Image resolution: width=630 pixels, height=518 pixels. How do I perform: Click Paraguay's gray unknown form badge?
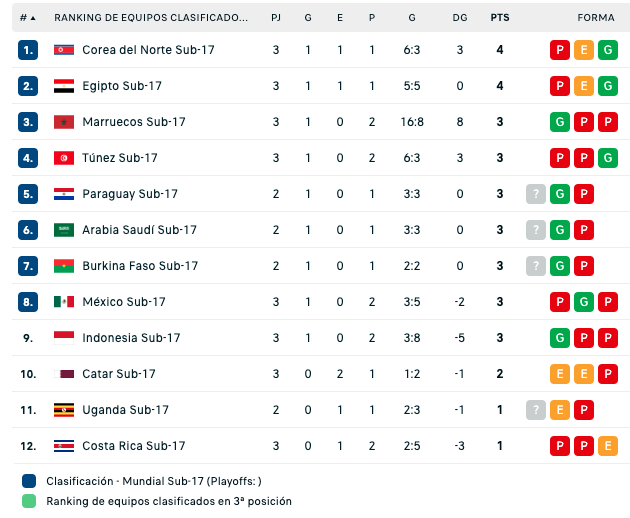536,194
